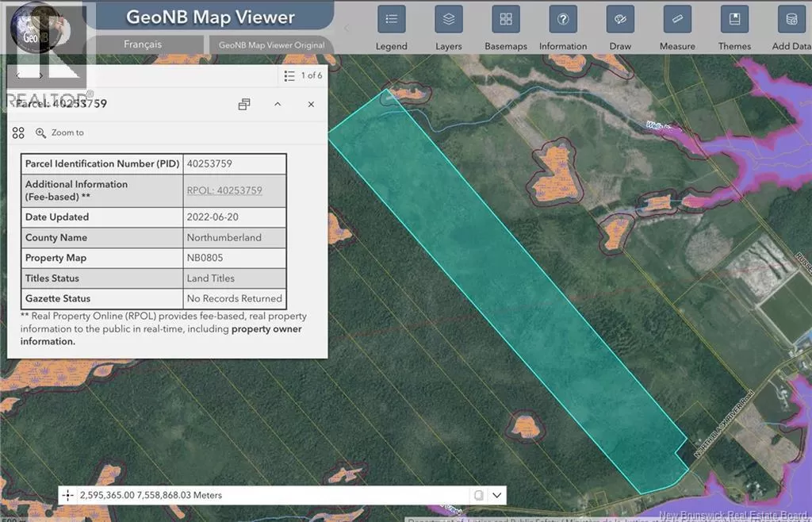Open the Layers tool
Viewport: 812px width, 522px height.
[449, 19]
